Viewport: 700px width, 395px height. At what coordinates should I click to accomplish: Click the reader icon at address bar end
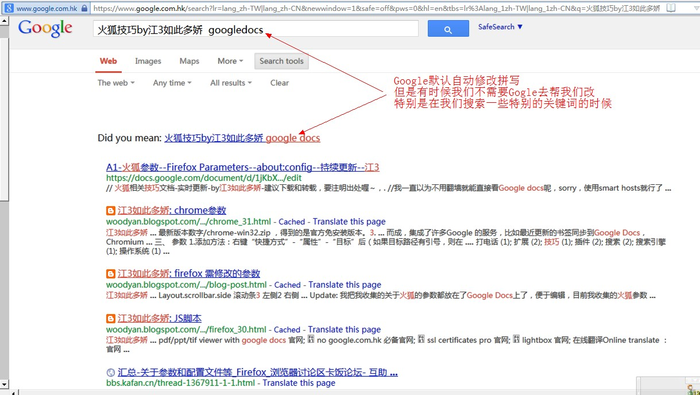pos(671,8)
